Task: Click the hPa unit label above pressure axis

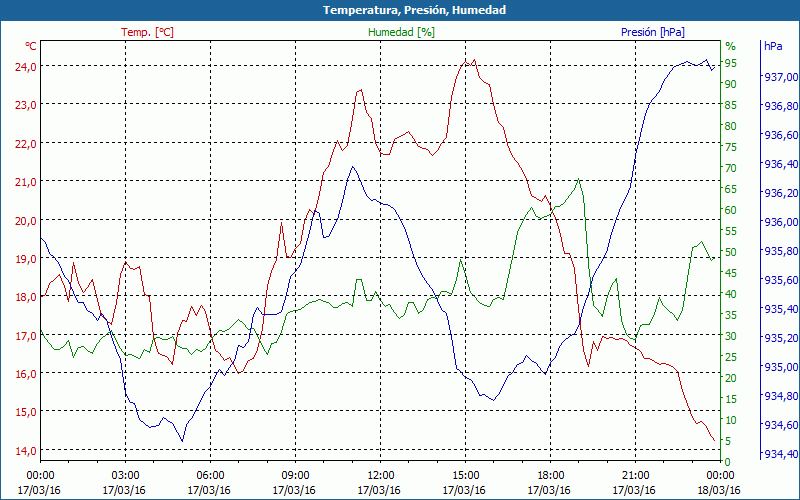Action: pyautogui.click(x=773, y=46)
